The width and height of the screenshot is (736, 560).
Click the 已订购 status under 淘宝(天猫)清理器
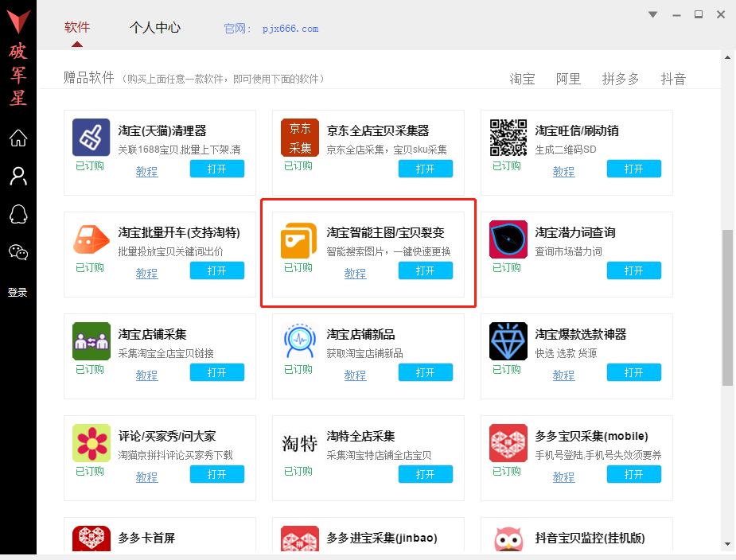coord(90,165)
